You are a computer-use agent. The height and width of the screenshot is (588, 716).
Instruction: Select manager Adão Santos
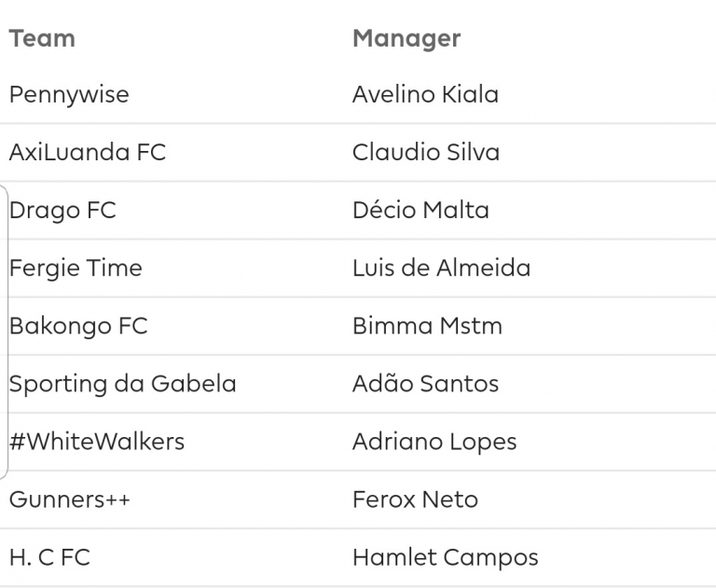[x=425, y=384]
